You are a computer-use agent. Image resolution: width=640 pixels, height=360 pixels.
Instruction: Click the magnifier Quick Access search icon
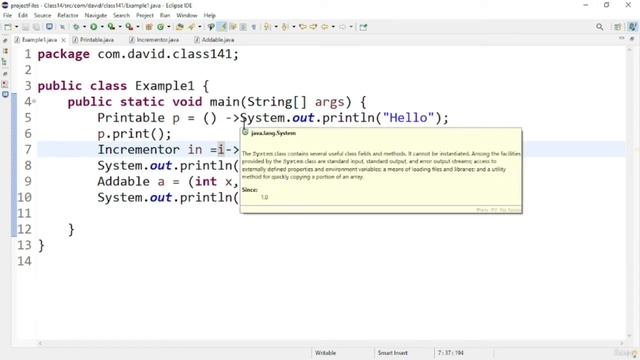(x=599, y=27)
